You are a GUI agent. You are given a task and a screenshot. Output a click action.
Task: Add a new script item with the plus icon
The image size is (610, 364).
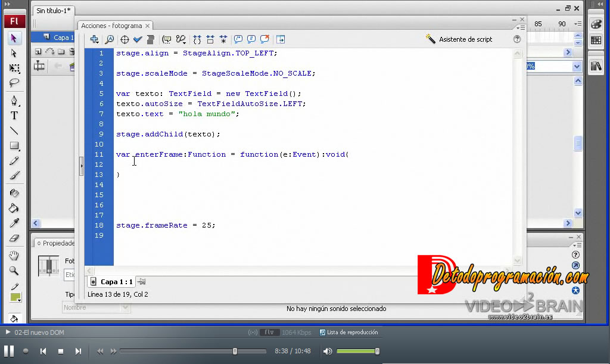point(94,39)
